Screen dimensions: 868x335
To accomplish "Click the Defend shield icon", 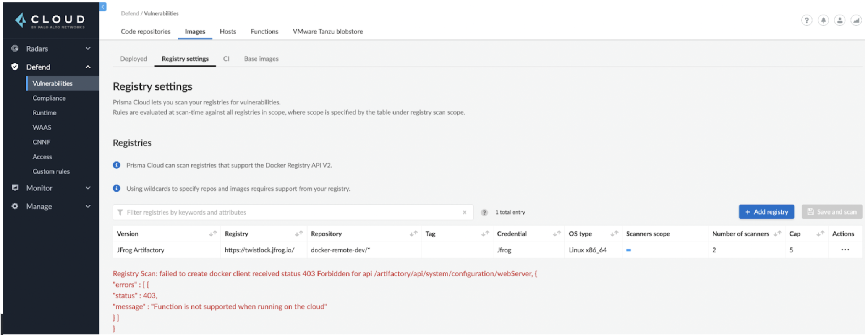I will pyautogui.click(x=15, y=67).
